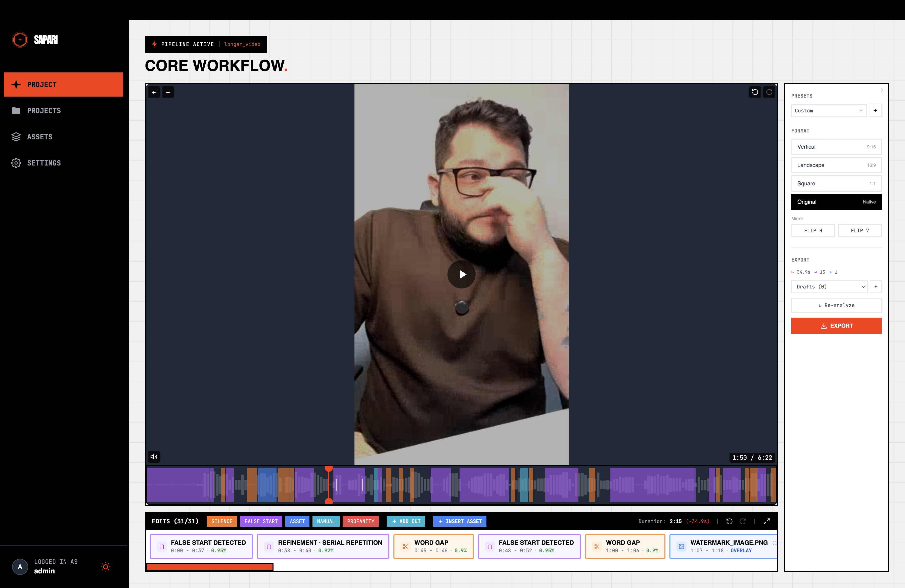Expand edits panel to fullscreen with expand icon
Image resolution: width=905 pixels, height=588 pixels.
pos(767,521)
